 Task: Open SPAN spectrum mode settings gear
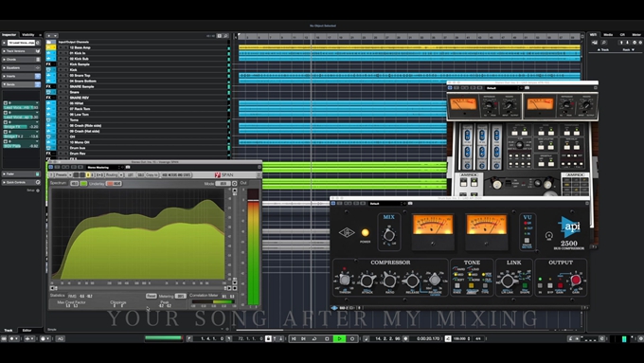[x=235, y=183]
